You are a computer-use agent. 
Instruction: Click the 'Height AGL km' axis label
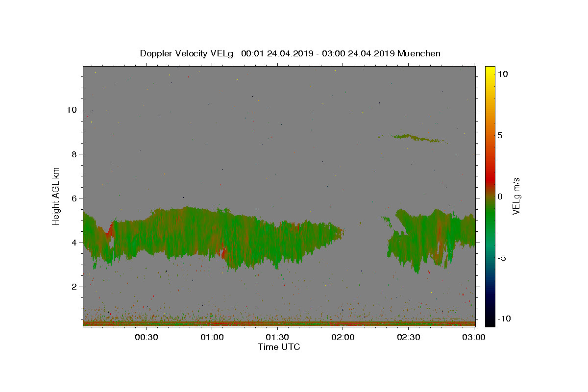[56, 196]
